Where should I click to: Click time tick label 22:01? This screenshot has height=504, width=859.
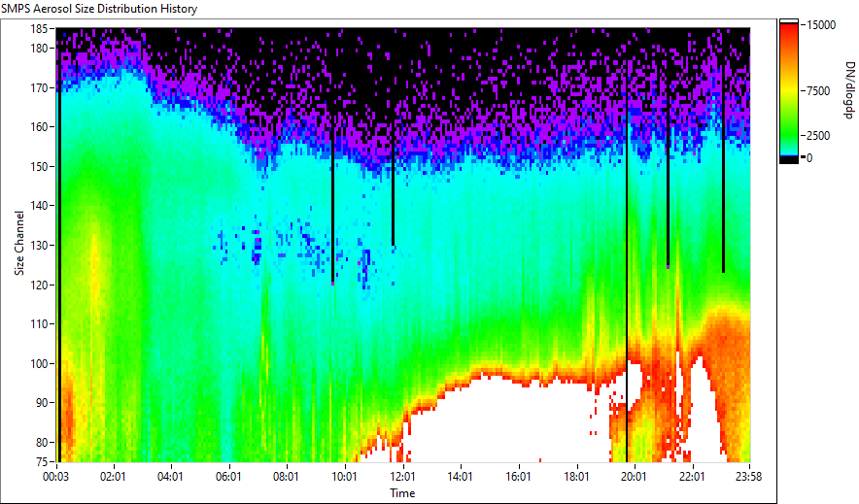pyautogui.click(x=692, y=477)
